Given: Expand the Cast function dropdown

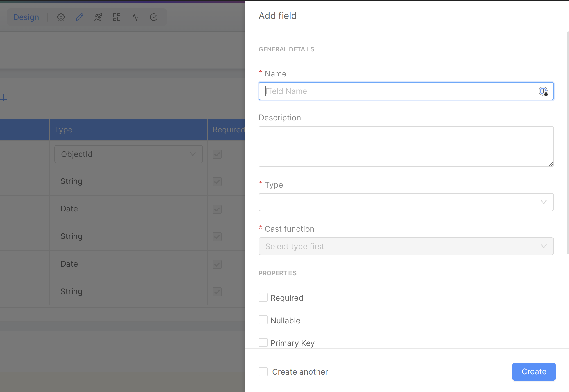Looking at the screenshot, I should pos(406,246).
